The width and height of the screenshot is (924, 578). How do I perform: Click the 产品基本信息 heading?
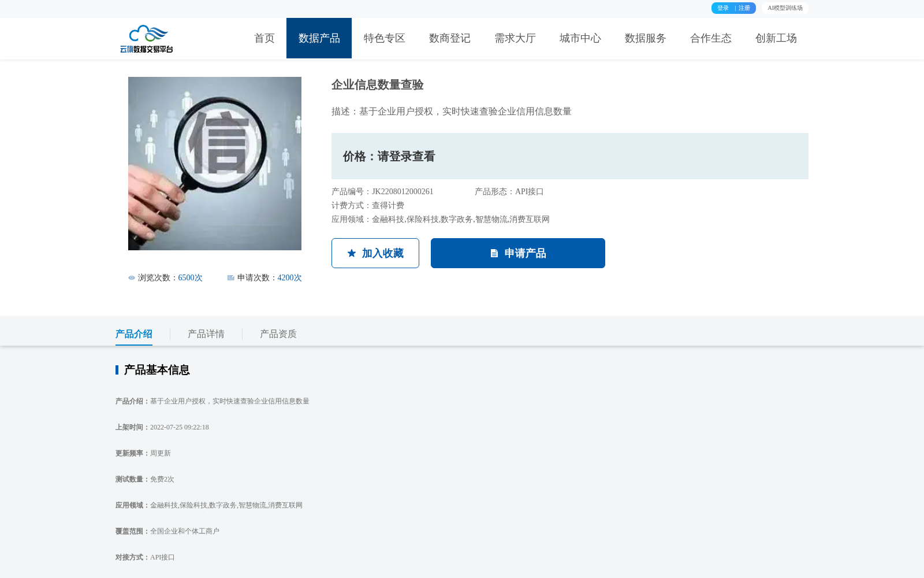(x=157, y=370)
